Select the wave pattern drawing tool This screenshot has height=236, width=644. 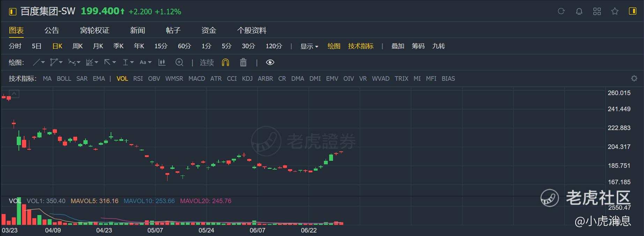pos(71,62)
